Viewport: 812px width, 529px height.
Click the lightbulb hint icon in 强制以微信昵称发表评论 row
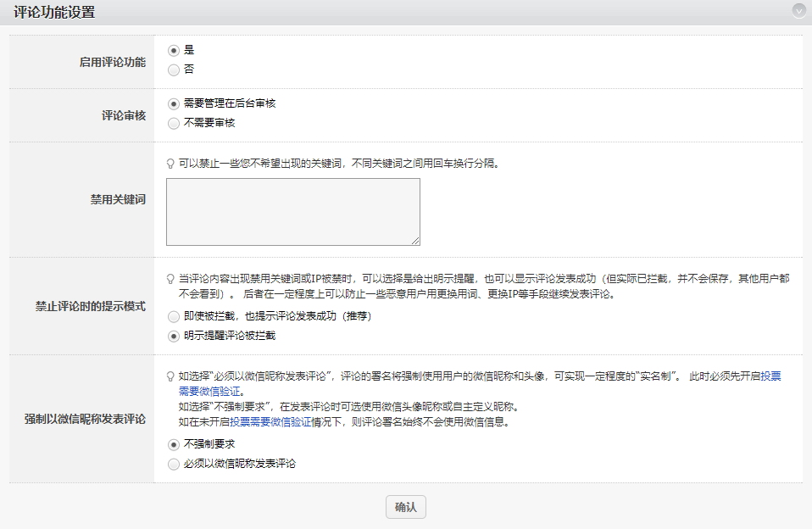[170, 376]
